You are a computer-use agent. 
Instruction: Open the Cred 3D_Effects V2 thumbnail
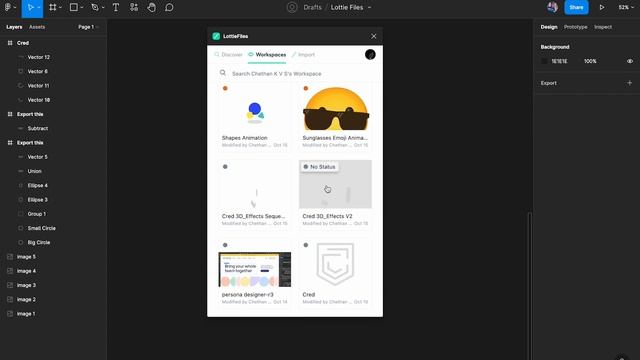pyautogui.click(x=336, y=184)
